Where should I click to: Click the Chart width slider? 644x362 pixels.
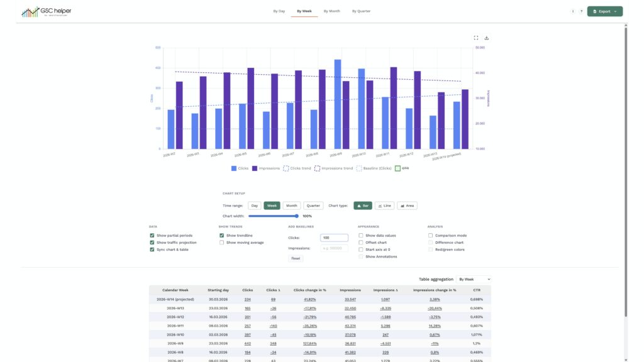[x=273, y=216]
